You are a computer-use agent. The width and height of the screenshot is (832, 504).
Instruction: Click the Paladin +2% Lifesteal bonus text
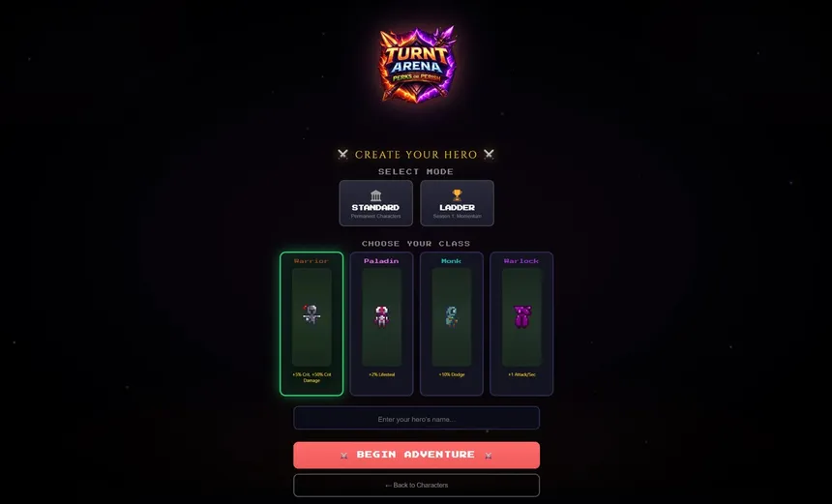[x=381, y=374]
